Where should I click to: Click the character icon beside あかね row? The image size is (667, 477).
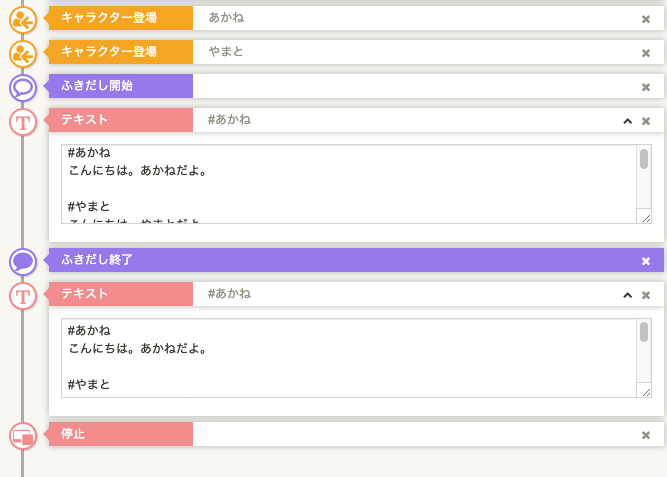(x=23, y=18)
